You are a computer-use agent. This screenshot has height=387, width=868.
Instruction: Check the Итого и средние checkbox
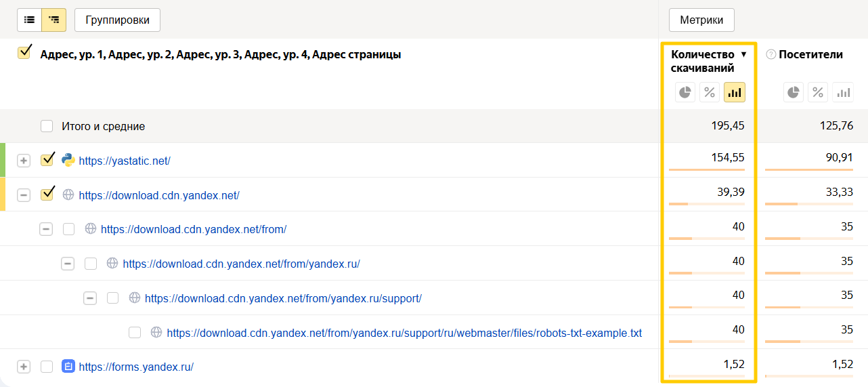tap(47, 126)
